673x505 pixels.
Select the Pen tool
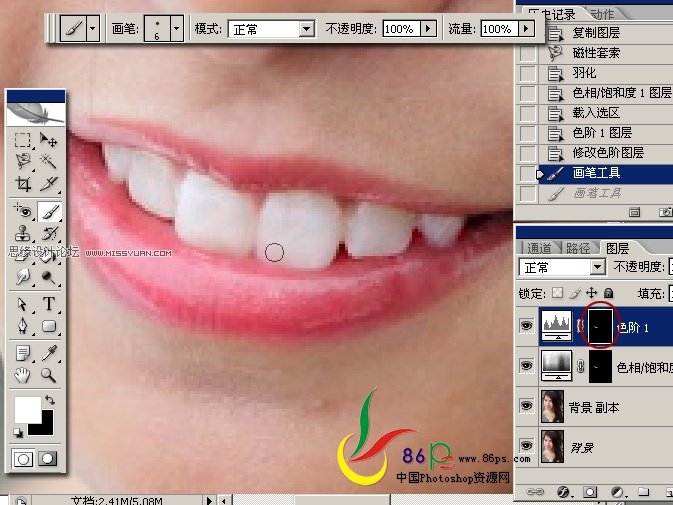(22, 326)
